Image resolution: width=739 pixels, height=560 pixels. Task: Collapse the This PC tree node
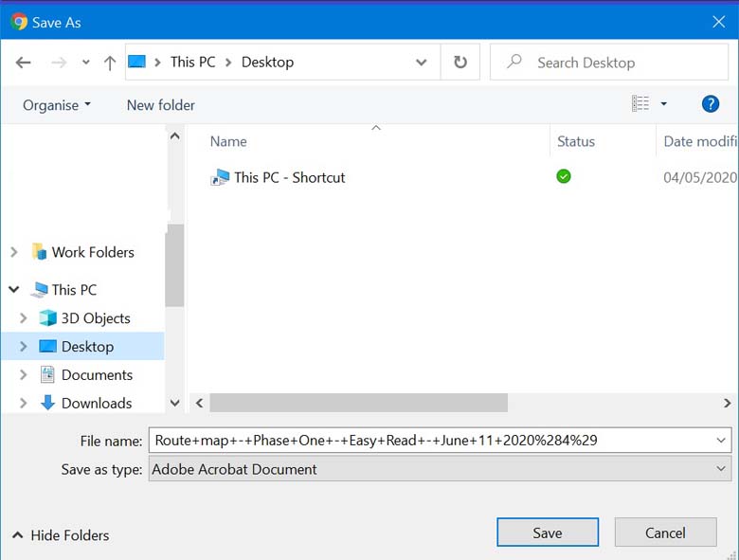tap(14, 290)
